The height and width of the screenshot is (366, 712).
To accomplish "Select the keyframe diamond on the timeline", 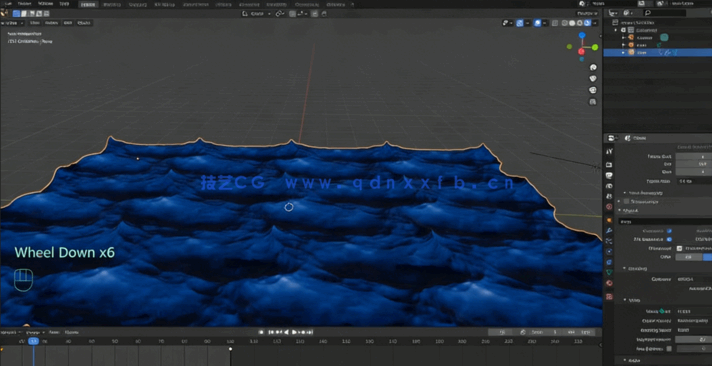I will coord(231,349).
